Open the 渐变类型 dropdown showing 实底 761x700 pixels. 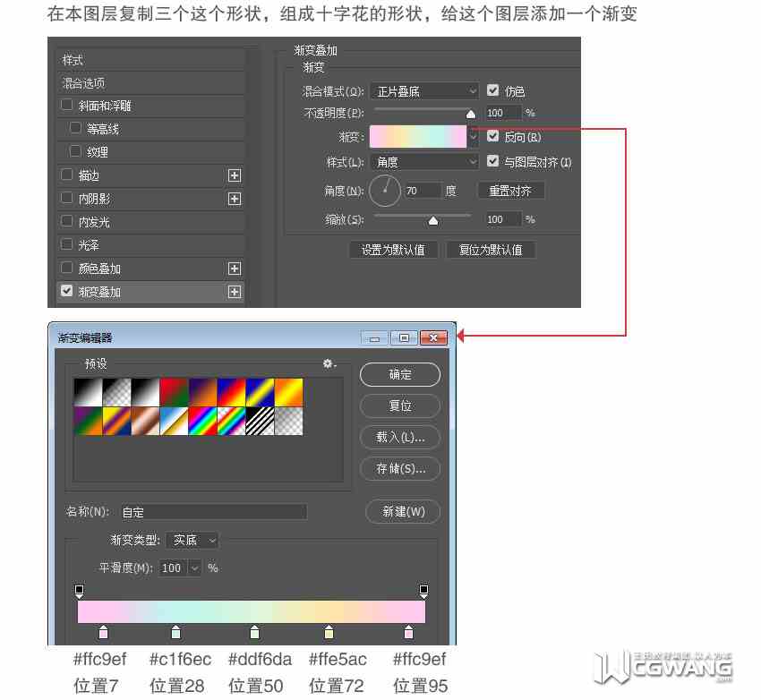coord(192,541)
